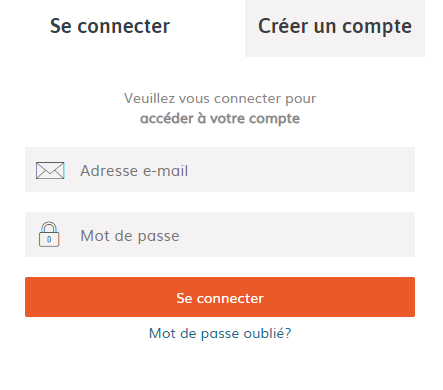
Task: Click the Veuillez vous connecter pour text
Action: point(220,98)
